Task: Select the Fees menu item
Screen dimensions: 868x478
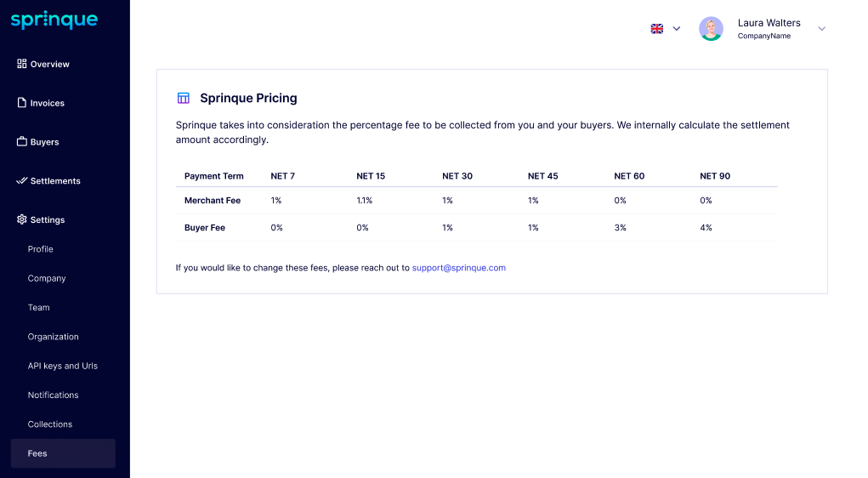Action: (x=37, y=453)
